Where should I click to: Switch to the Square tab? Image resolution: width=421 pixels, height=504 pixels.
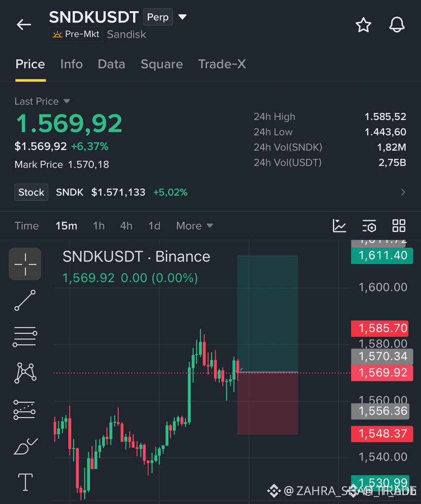[162, 64]
